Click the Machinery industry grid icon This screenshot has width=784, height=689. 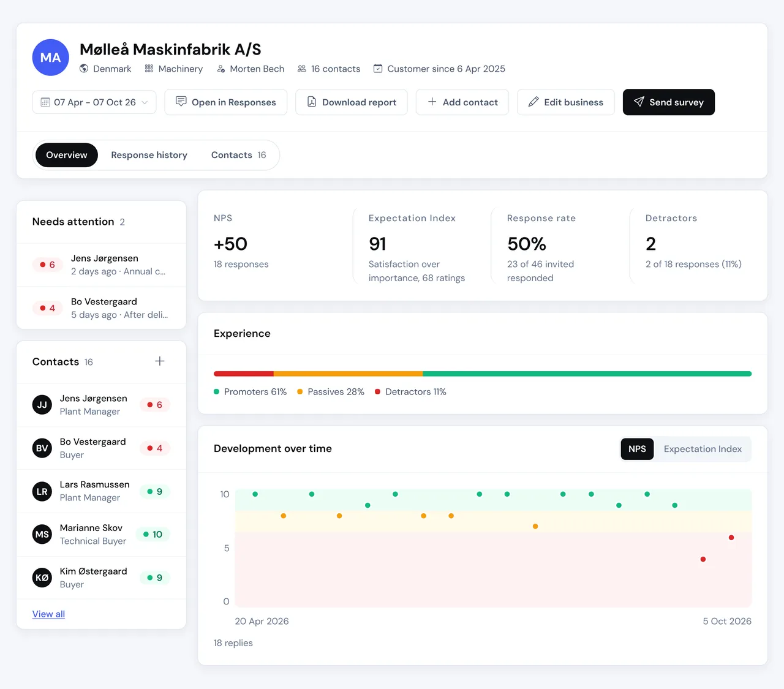[149, 69]
